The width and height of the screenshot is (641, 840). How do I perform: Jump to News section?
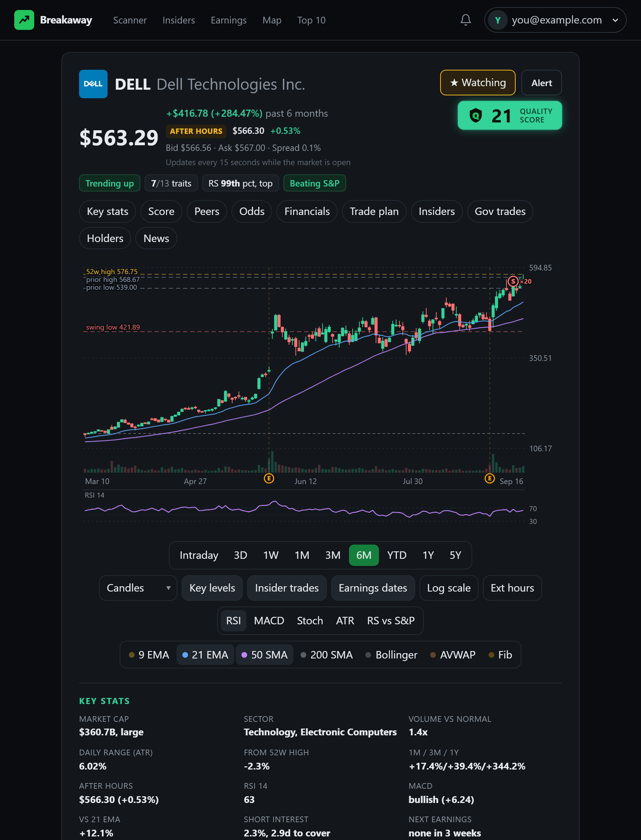[x=156, y=238]
